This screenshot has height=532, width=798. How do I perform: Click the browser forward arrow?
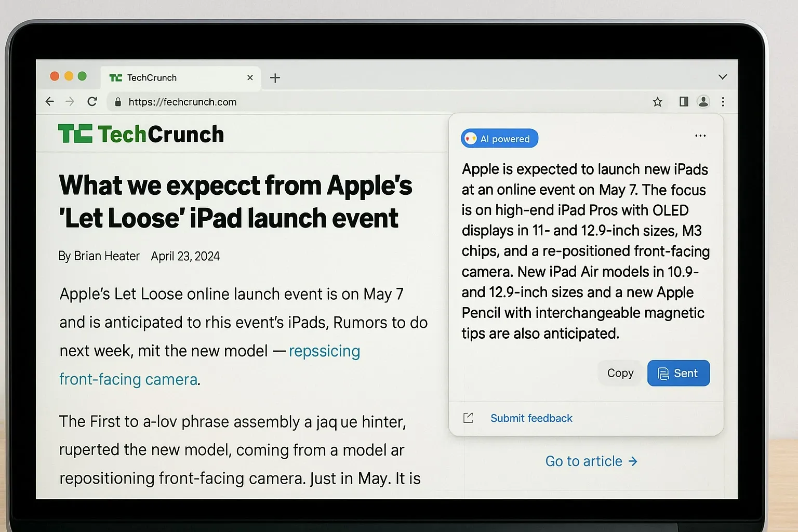pos(71,101)
